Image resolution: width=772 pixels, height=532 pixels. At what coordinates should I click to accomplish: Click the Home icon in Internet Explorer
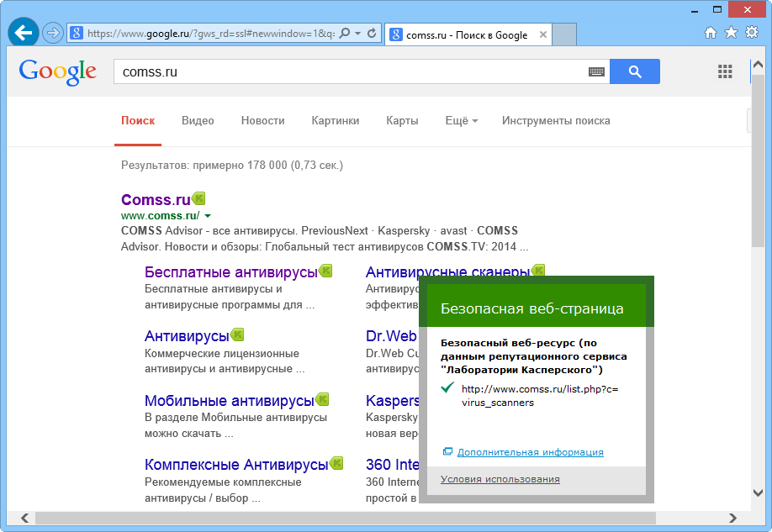click(x=711, y=34)
